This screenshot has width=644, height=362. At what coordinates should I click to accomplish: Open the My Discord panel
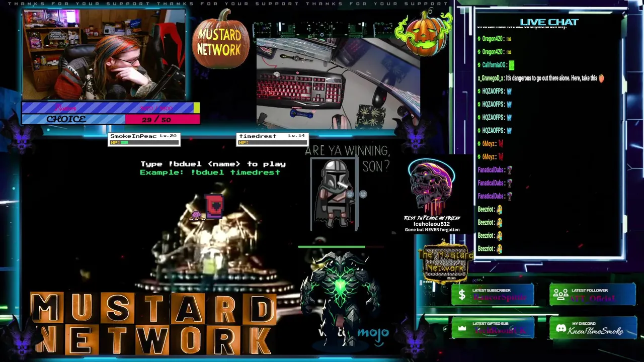592,328
